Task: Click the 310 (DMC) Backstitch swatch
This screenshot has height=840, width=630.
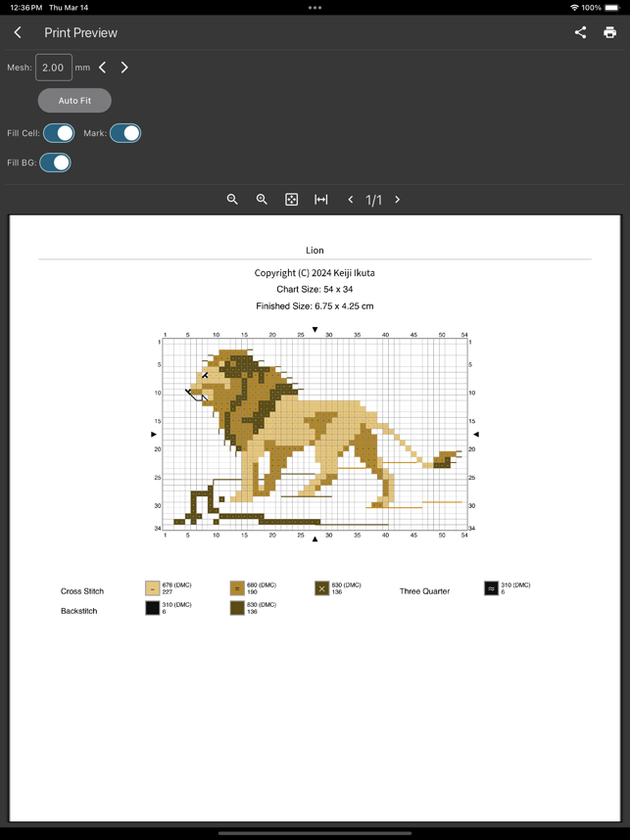Action: point(153,608)
